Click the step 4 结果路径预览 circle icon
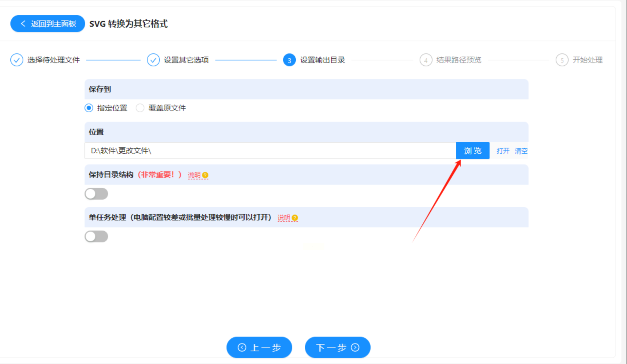Screen dimensions: 627x364 [x=426, y=60]
